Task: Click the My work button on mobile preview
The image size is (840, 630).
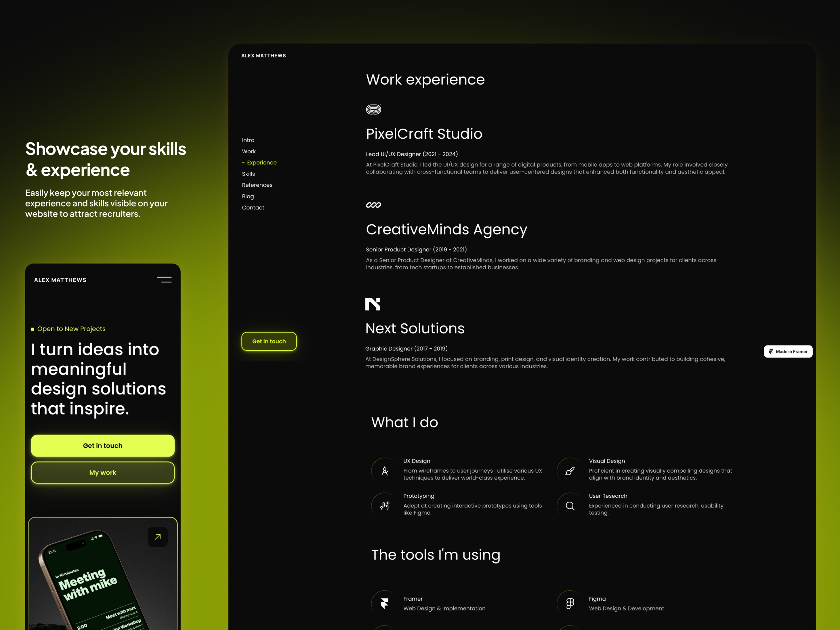Action: (x=103, y=472)
